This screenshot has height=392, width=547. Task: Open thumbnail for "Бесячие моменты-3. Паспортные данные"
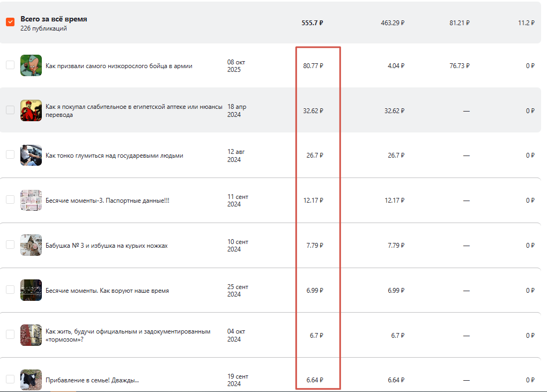coord(31,200)
